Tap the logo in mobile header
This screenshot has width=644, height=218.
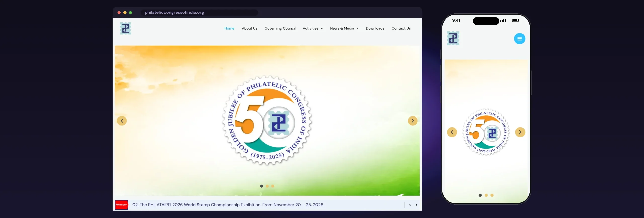click(453, 38)
